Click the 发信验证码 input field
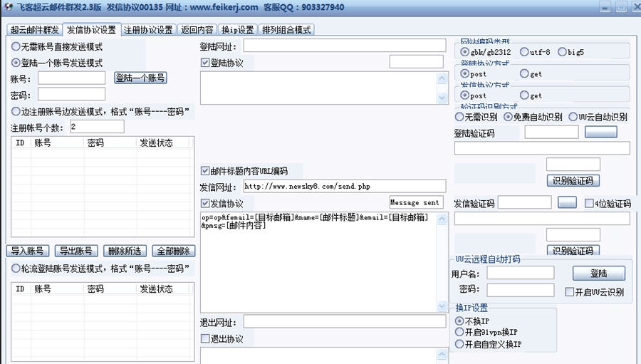Image resolution: width=641 pixels, height=364 pixels. pos(524,202)
